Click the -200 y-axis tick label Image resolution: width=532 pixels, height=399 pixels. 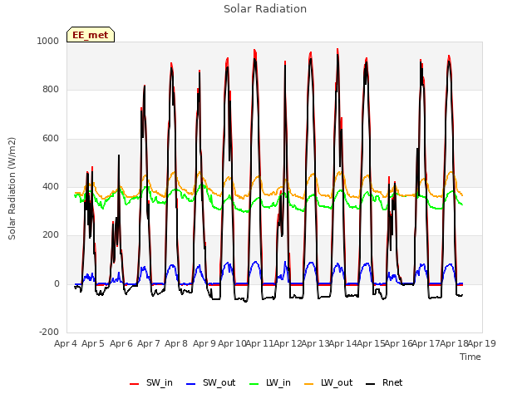point(49,332)
